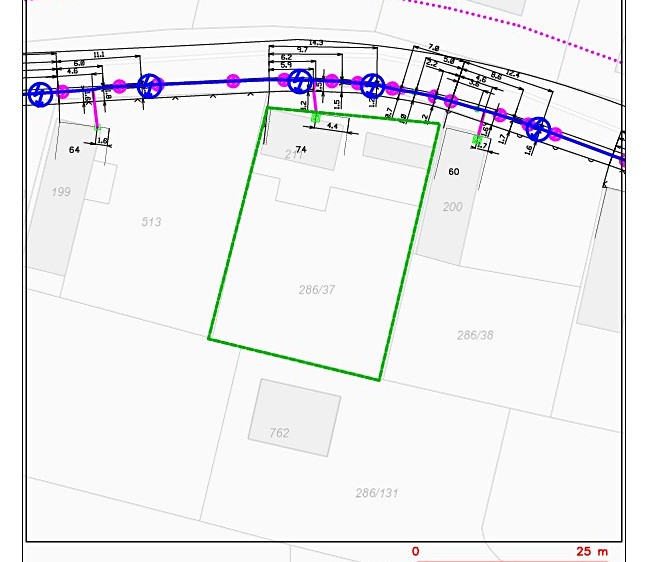
Task: Click the scale bar 0 label
Action: 416,551
